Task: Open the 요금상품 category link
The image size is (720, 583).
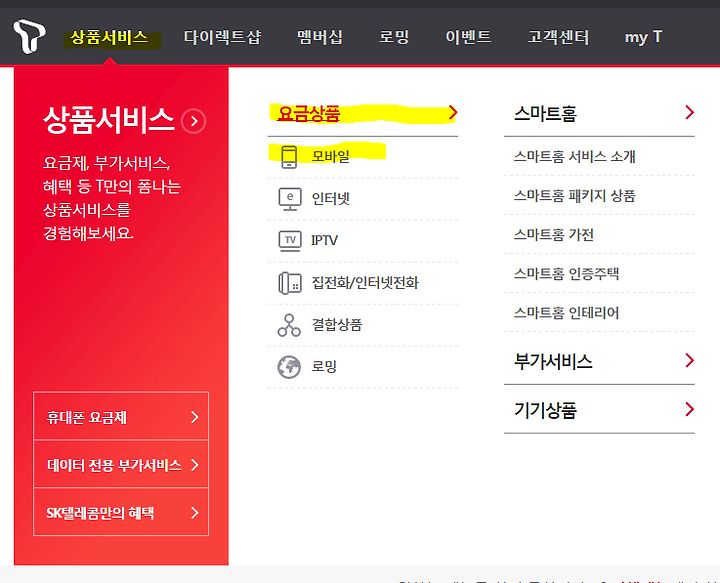Action: (x=309, y=113)
